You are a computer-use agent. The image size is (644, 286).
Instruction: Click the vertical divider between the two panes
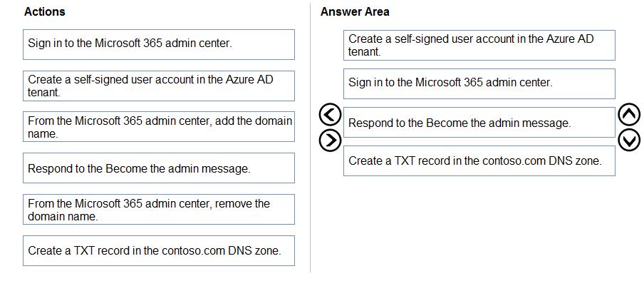[x=310, y=143]
